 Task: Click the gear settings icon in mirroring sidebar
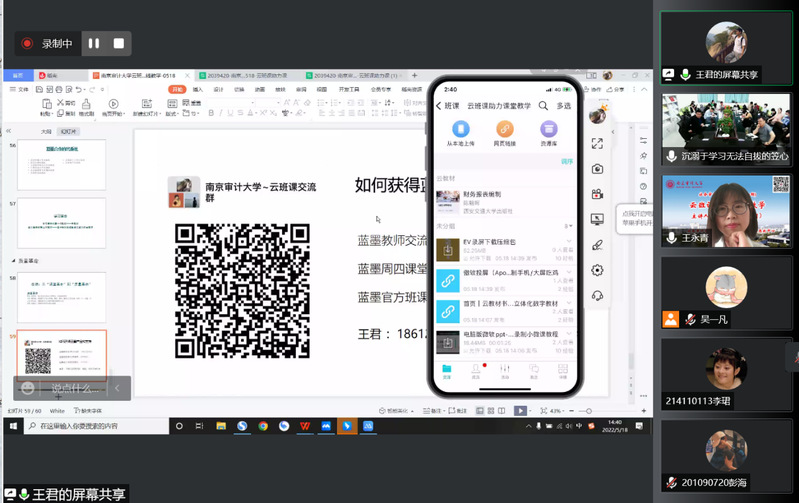(597, 270)
